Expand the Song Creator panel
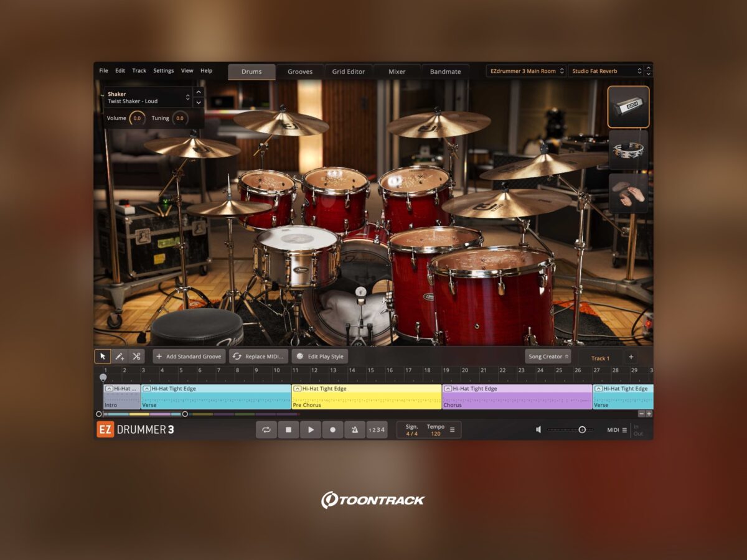Viewport: 747px width, 560px height. tap(548, 357)
